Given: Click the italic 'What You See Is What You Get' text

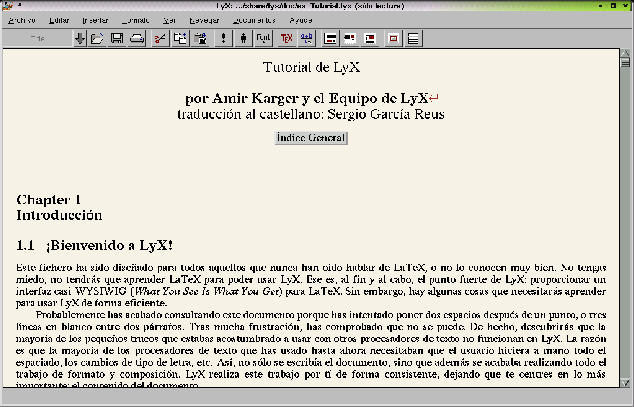Looking at the screenshot, I should click(x=206, y=291).
